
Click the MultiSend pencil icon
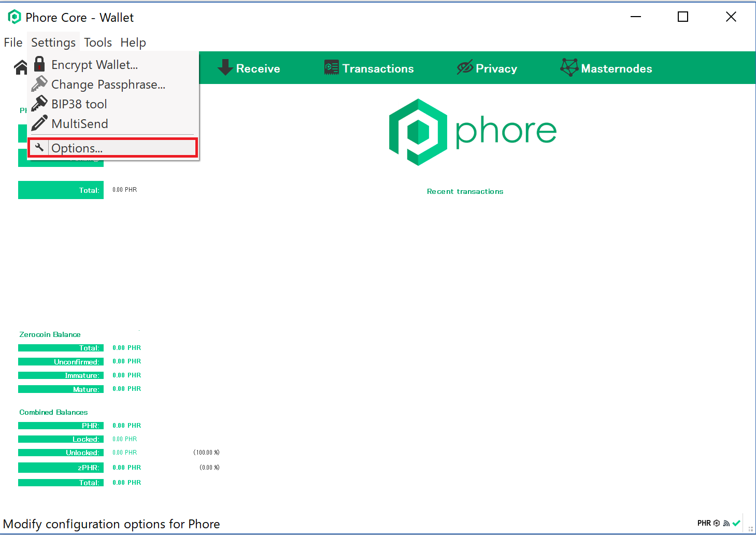tap(39, 123)
